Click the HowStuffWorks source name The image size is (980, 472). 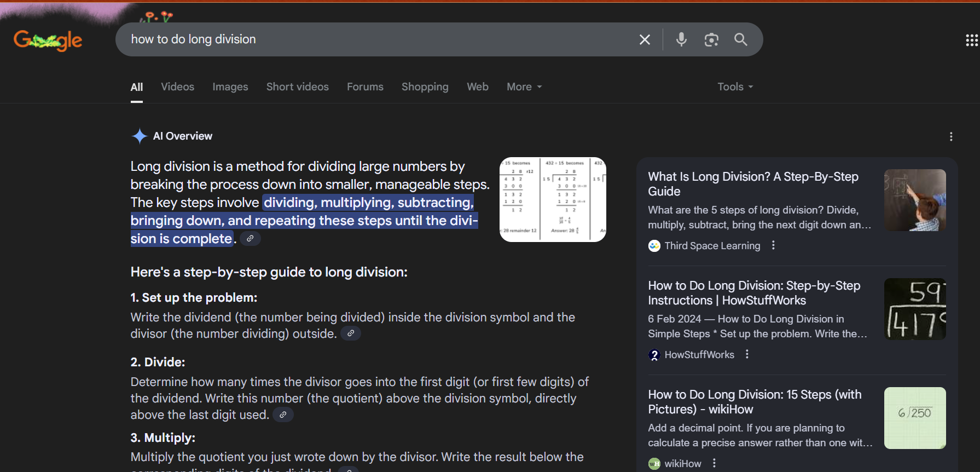click(x=699, y=355)
